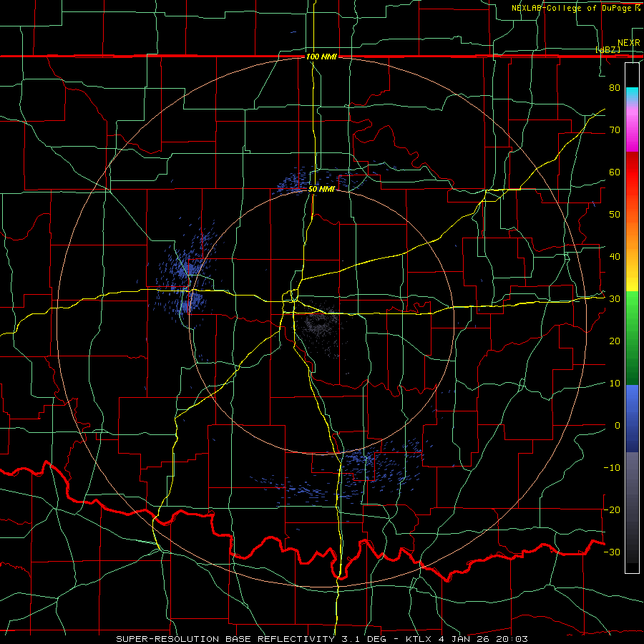Image resolution: width=644 pixels, height=644 pixels.
Task: Click the KTLX 4 JAN 26 20:03 timestamp
Action: [467, 639]
